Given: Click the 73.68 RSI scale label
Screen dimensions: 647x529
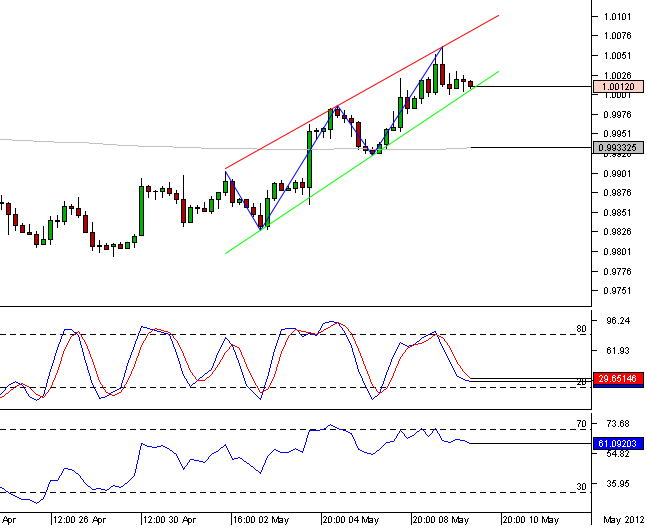Looking at the screenshot, I should coord(618,424).
